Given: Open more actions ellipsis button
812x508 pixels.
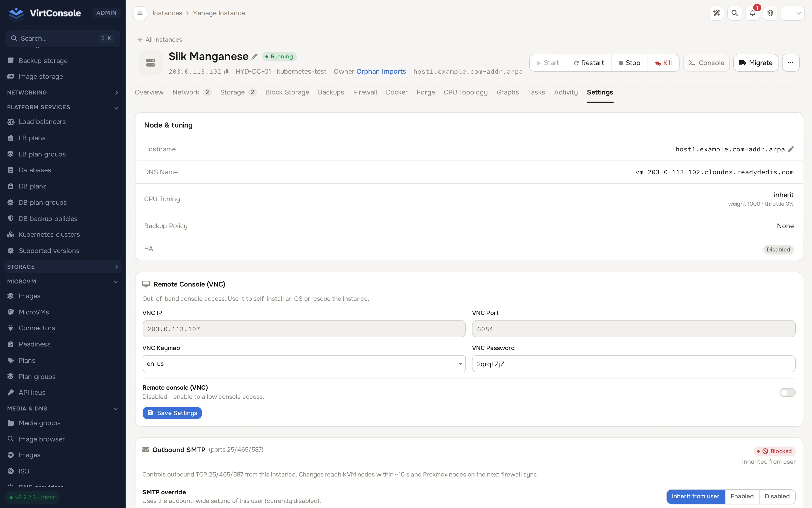Looking at the screenshot, I should (790, 63).
